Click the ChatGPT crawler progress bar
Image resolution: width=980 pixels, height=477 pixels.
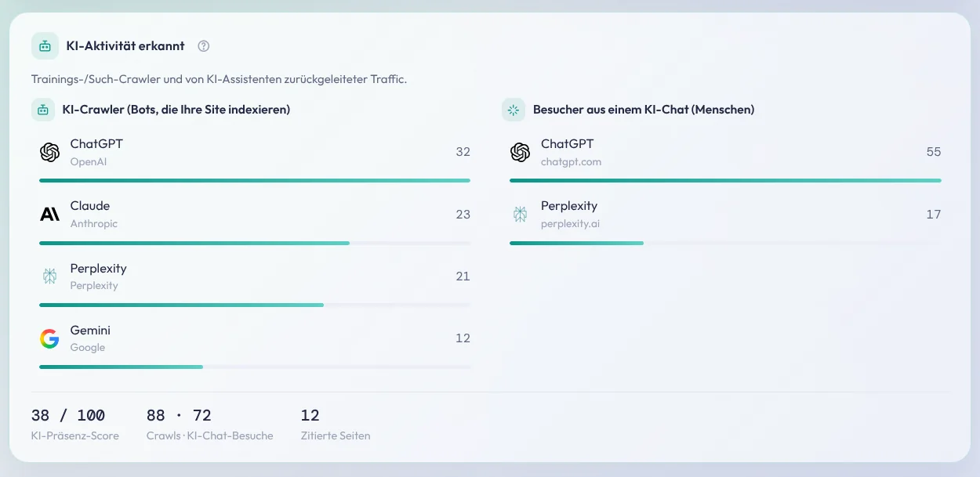tap(255, 180)
